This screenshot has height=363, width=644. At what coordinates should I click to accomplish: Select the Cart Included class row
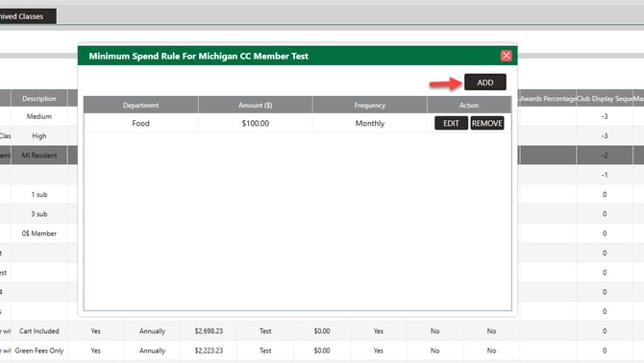click(322, 331)
